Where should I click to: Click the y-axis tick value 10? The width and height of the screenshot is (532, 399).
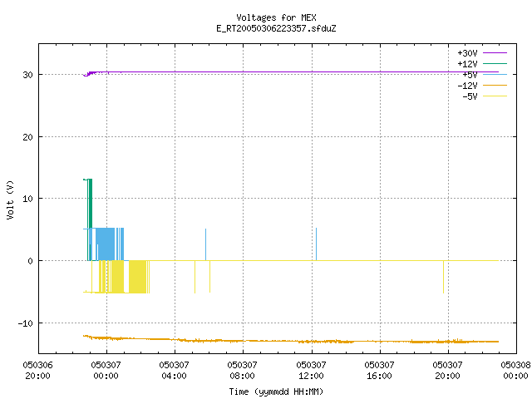[27, 199]
